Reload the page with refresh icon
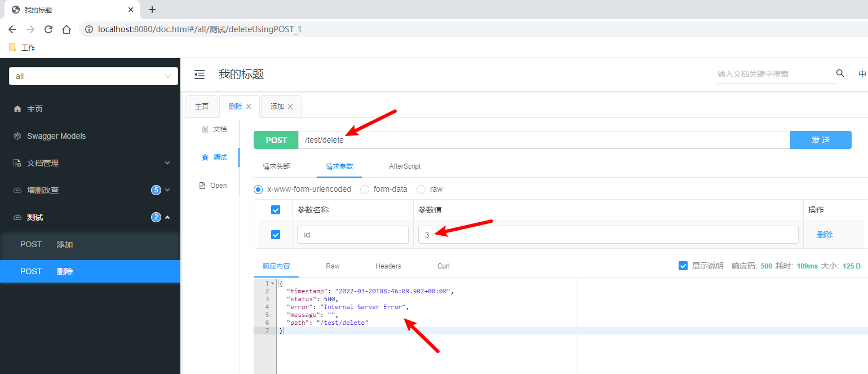Viewport: 868px width, 374px height. 48,29
